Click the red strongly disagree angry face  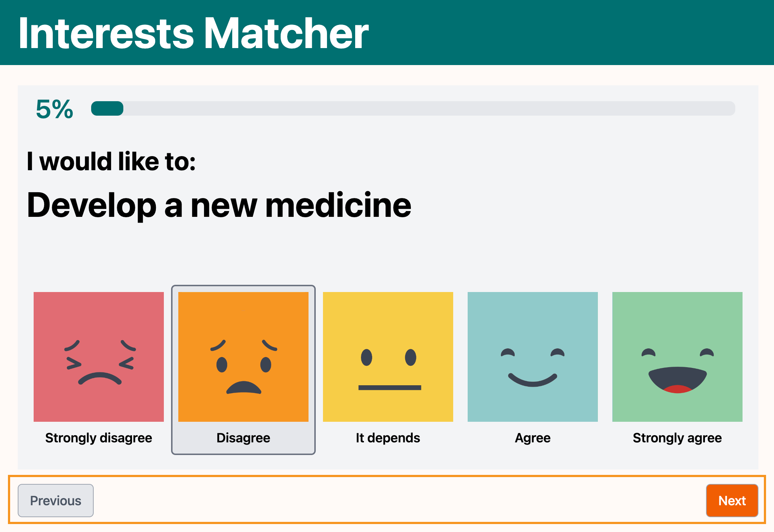coord(98,357)
